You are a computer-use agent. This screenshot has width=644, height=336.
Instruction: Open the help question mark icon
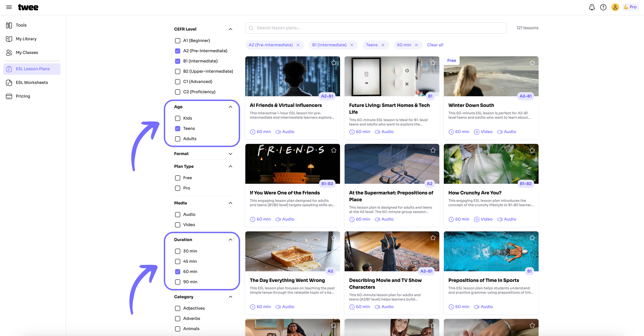tap(603, 7)
